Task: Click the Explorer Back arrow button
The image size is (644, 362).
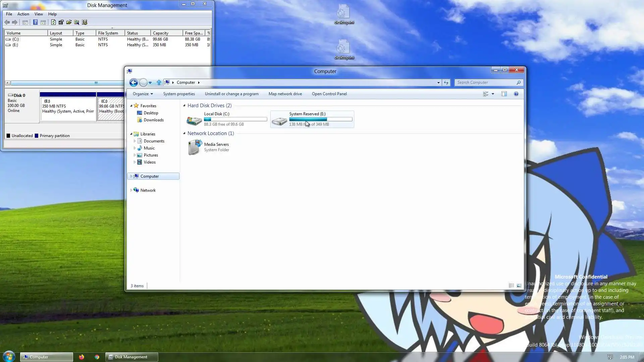Action: point(133,82)
